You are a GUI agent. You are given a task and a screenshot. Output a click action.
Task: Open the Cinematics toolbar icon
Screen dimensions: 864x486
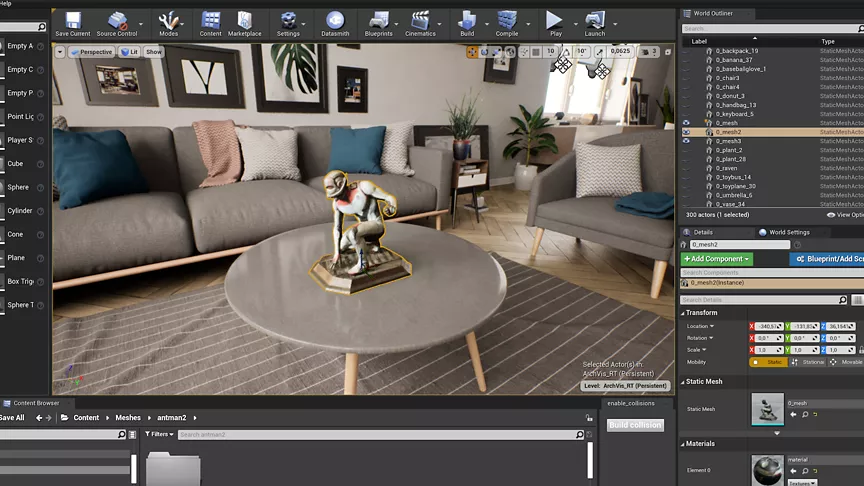point(420,24)
